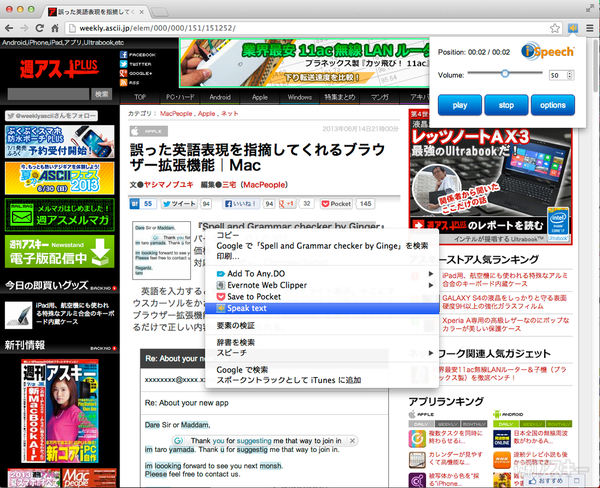
Task: Click the iSpeech volume slider
Action: click(x=505, y=73)
